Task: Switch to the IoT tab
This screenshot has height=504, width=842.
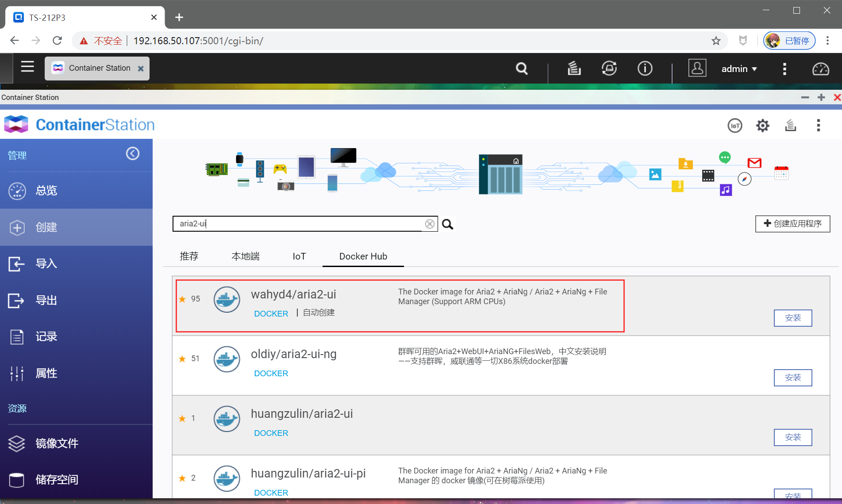Action: click(299, 256)
